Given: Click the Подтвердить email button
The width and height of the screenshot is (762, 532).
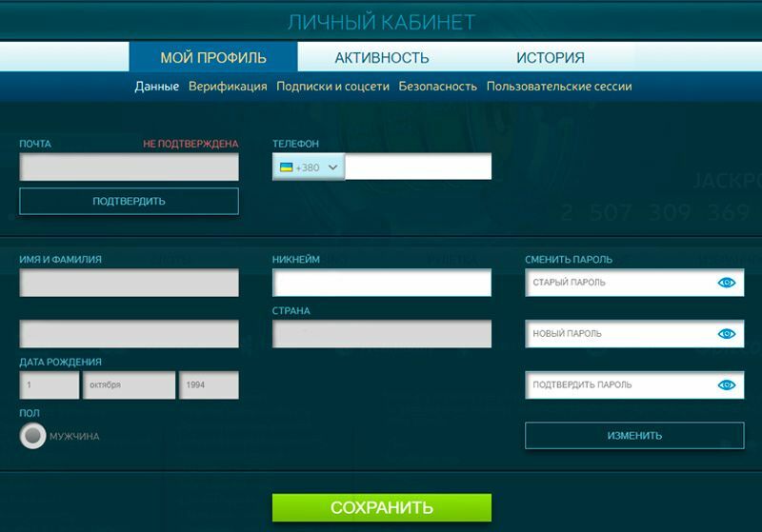Looking at the screenshot, I should pyautogui.click(x=129, y=201).
